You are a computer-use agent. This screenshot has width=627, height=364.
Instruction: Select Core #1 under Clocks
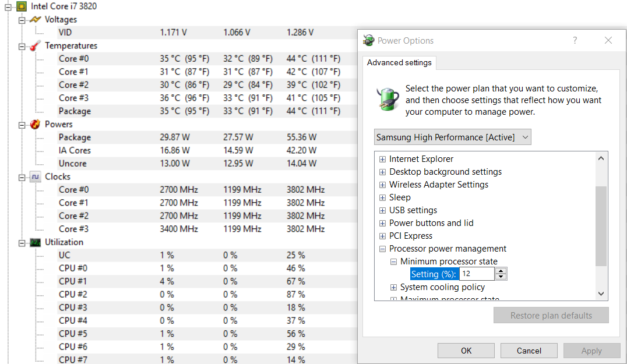coord(207,203)
